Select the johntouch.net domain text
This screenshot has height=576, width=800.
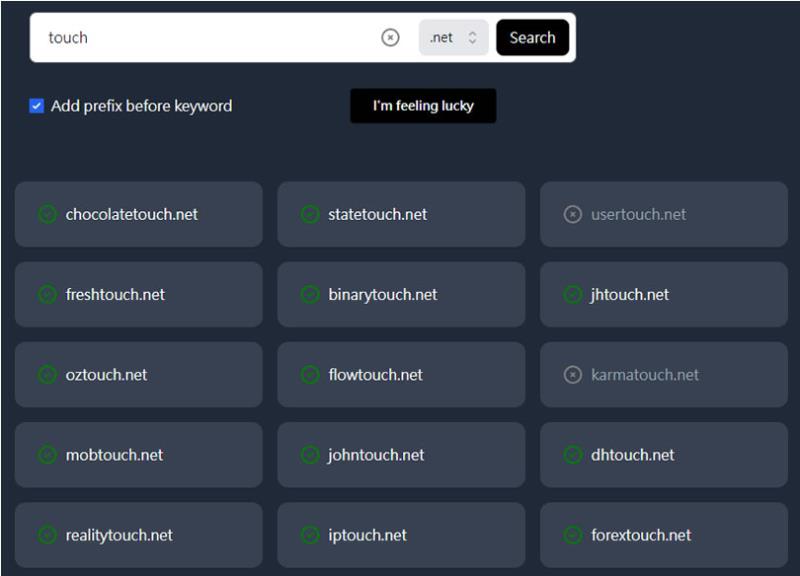(x=376, y=455)
